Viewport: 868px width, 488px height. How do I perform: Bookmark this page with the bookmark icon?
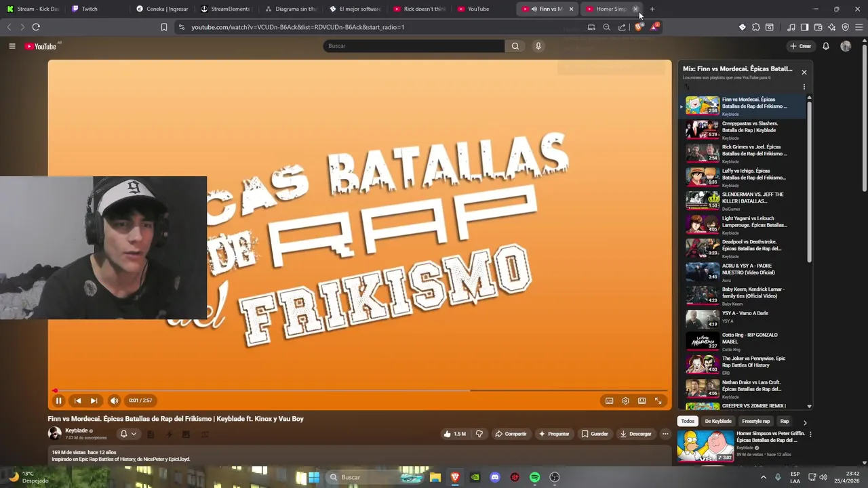(x=163, y=27)
